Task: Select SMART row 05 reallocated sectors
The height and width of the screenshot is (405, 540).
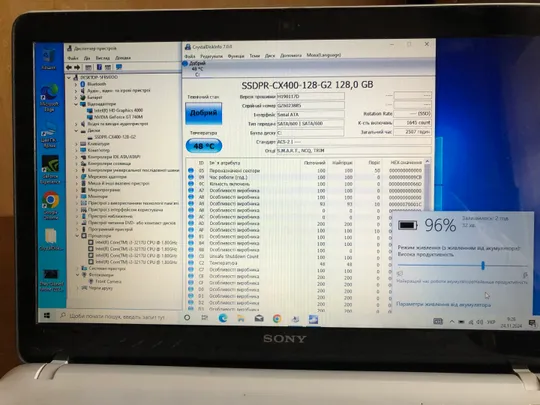Action: (305, 170)
